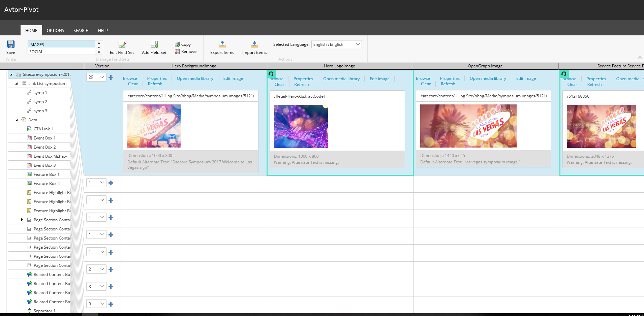The width and height of the screenshot is (644, 316).
Task: Click Browse under Hero.BackgroundImage
Action: pyautogui.click(x=130, y=78)
